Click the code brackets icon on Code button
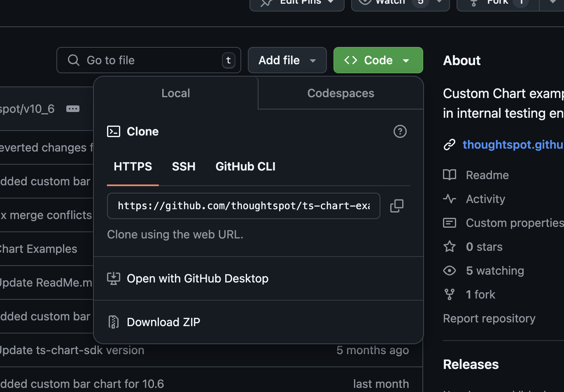Viewport: 564px width, 392px height. 351,60
